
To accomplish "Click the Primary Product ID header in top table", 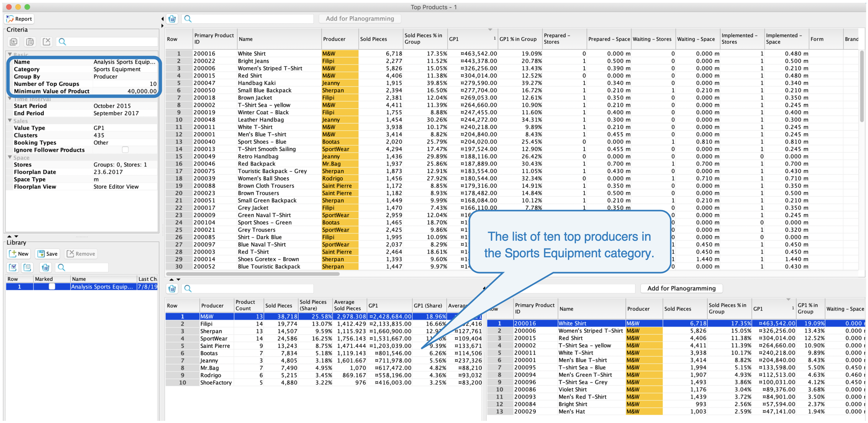I will 215,39.
